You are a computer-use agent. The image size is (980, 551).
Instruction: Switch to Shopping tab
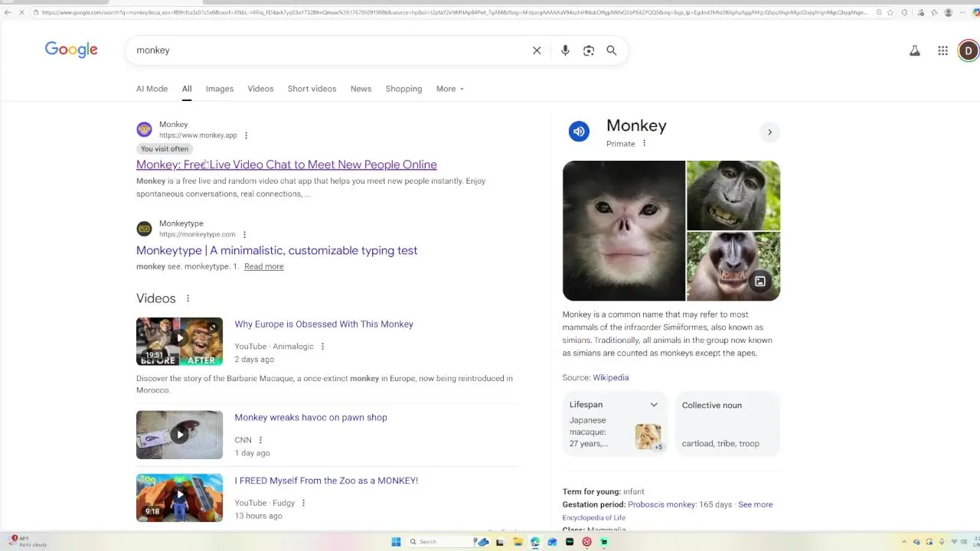[403, 89]
